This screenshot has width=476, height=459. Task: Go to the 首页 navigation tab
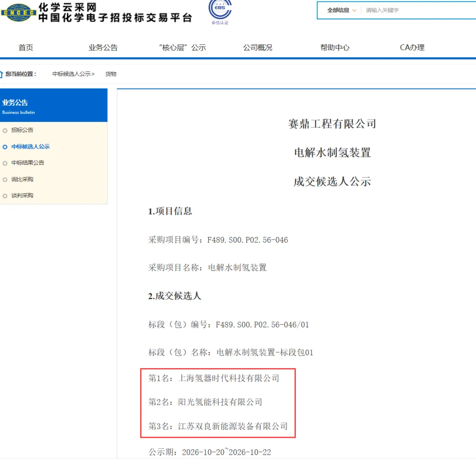[26, 48]
